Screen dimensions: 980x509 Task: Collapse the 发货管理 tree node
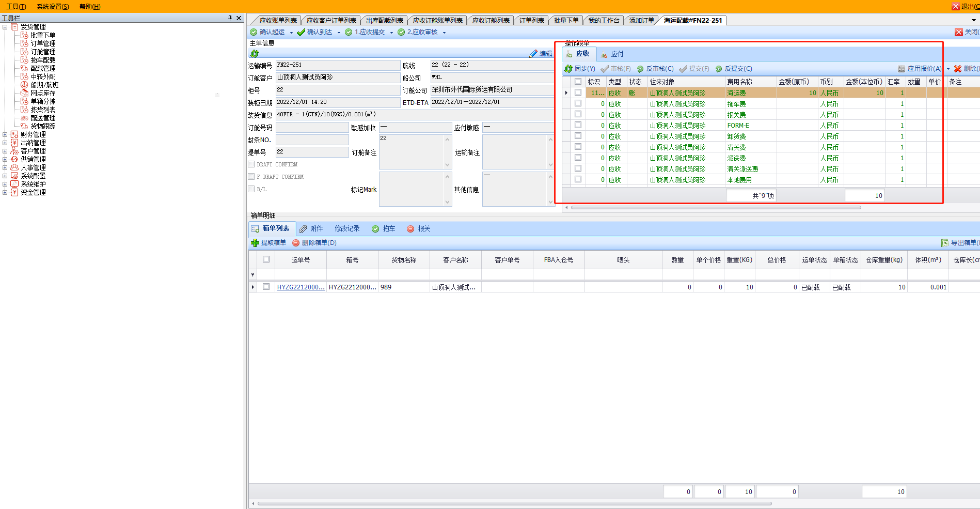click(x=5, y=27)
